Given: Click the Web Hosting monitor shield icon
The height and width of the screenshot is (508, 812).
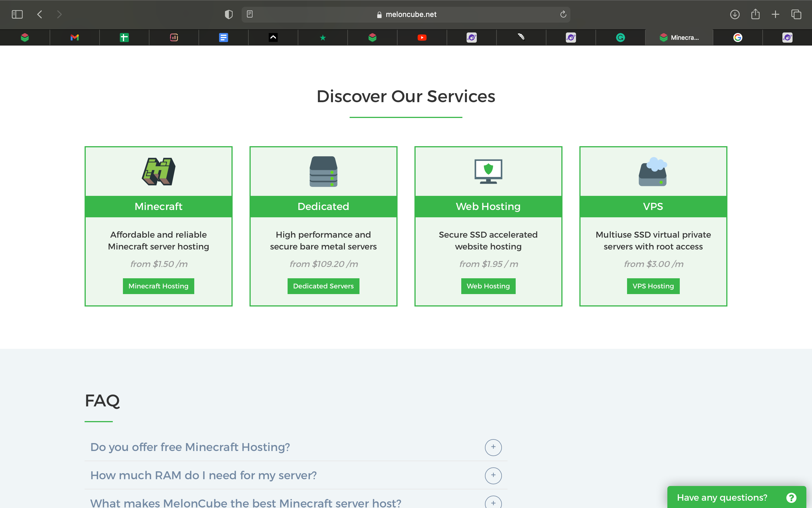Looking at the screenshot, I should point(488,171).
